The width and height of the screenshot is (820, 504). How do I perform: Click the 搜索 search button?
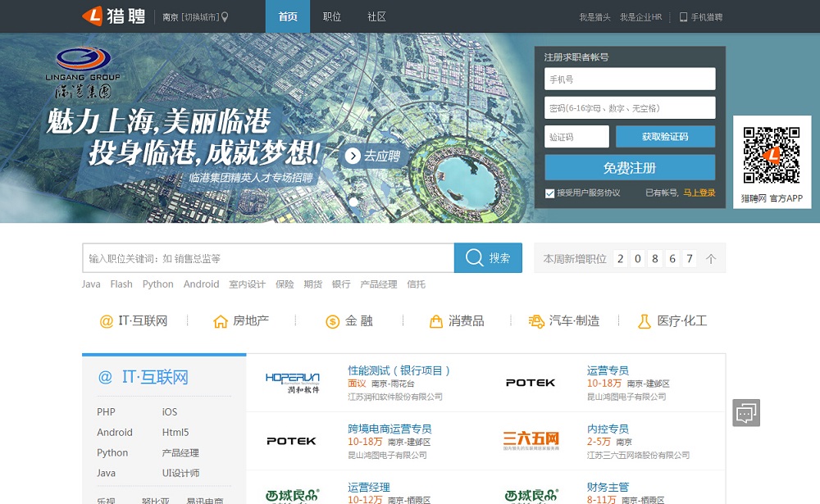point(488,257)
